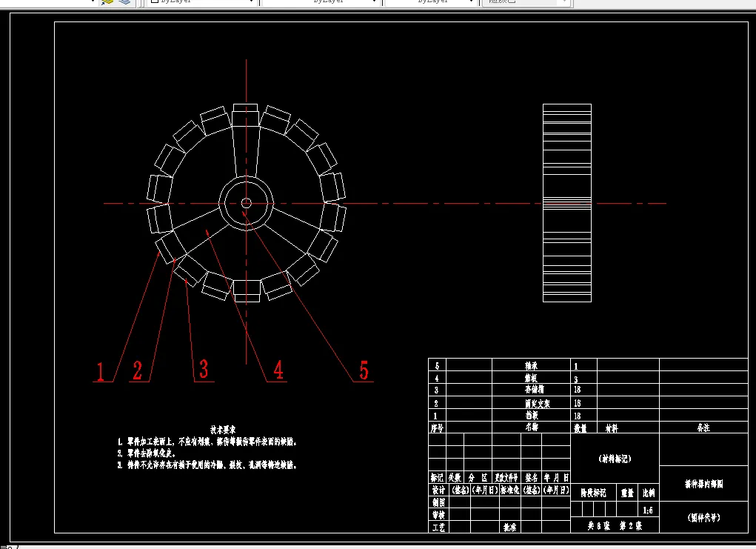Click the 更改文件号 cell

click(x=506, y=478)
